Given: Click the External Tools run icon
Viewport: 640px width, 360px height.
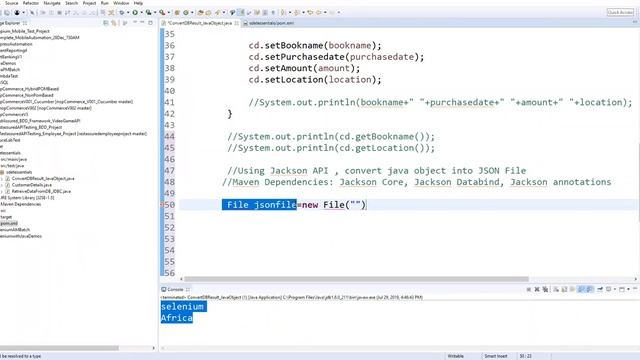Looking at the screenshot, I should 162,12.
